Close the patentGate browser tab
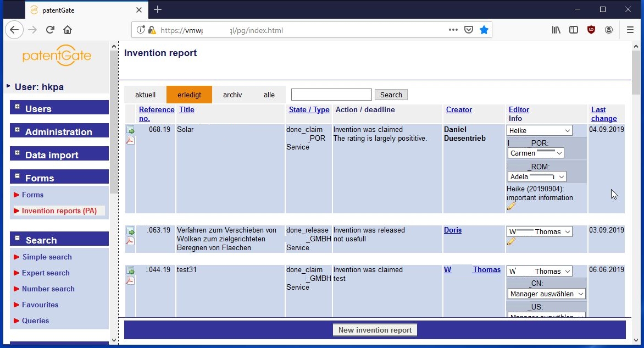Screen dimensions: 644x348 tap(139, 10)
